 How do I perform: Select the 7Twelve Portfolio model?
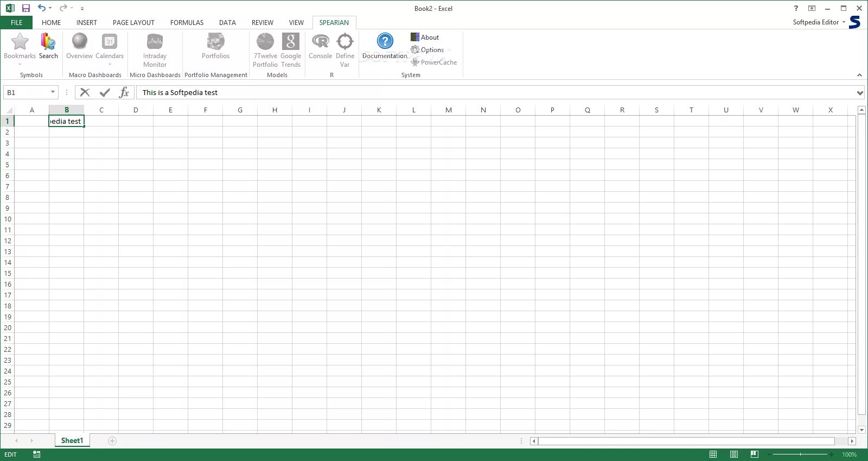(265, 42)
